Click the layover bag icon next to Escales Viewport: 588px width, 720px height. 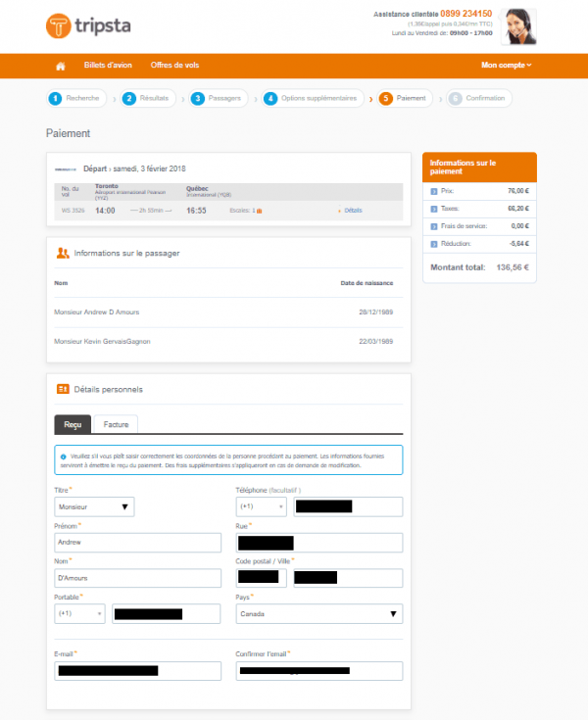pos(259,211)
